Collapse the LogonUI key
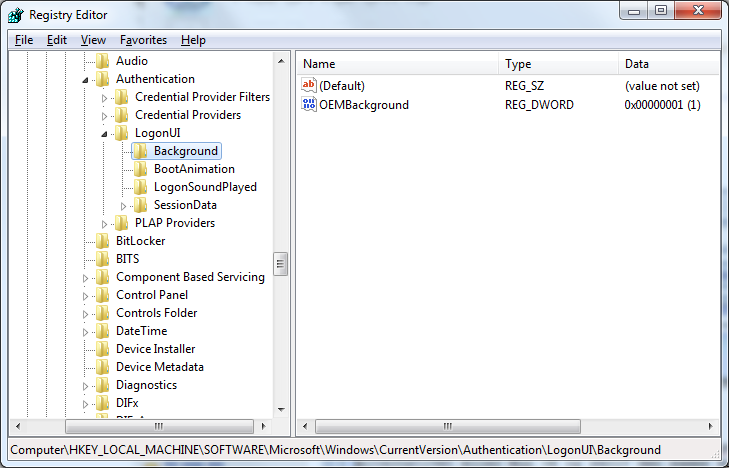 click(104, 134)
